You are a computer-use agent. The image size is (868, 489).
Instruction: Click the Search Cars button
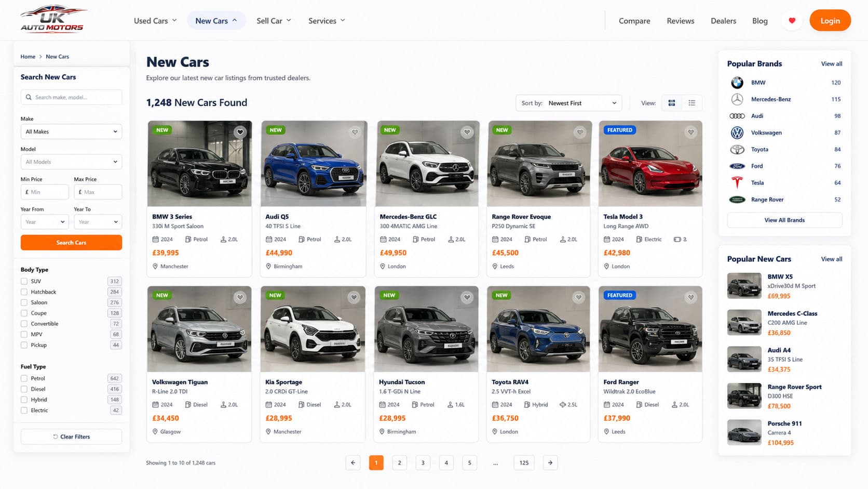click(x=71, y=243)
